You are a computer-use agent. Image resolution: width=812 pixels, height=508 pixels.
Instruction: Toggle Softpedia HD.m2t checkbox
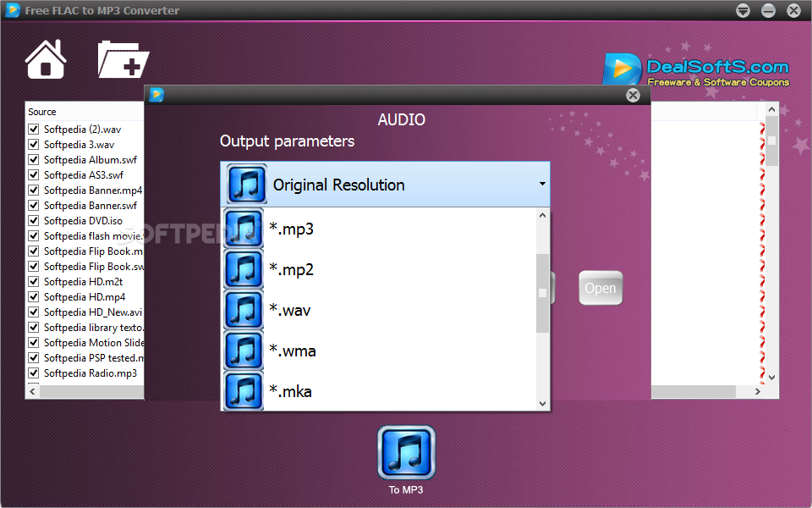(34, 281)
